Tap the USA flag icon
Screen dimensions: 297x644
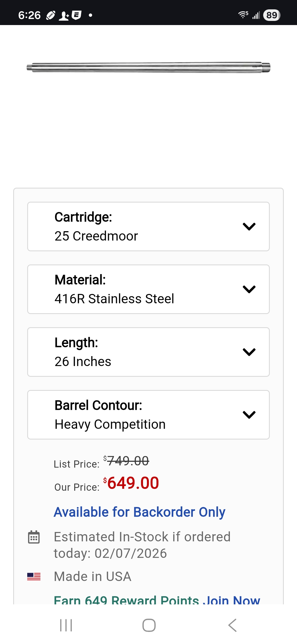(x=34, y=576)
